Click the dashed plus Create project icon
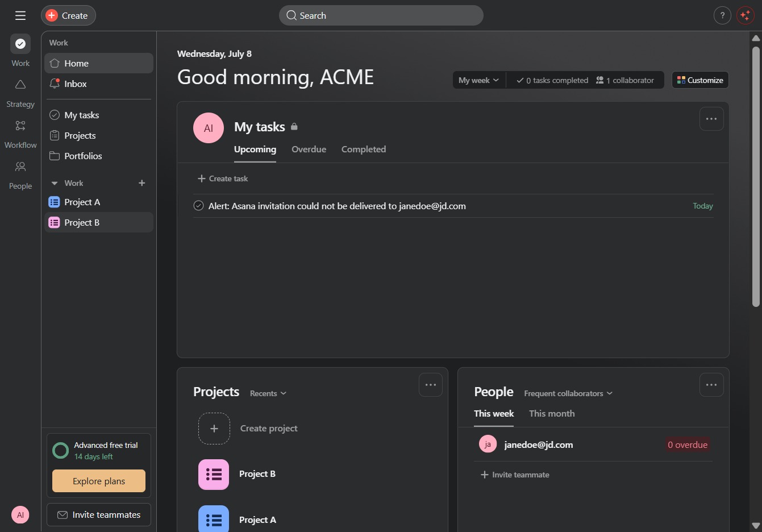Screen dimensions: 762x532 [x=214, y=429]
